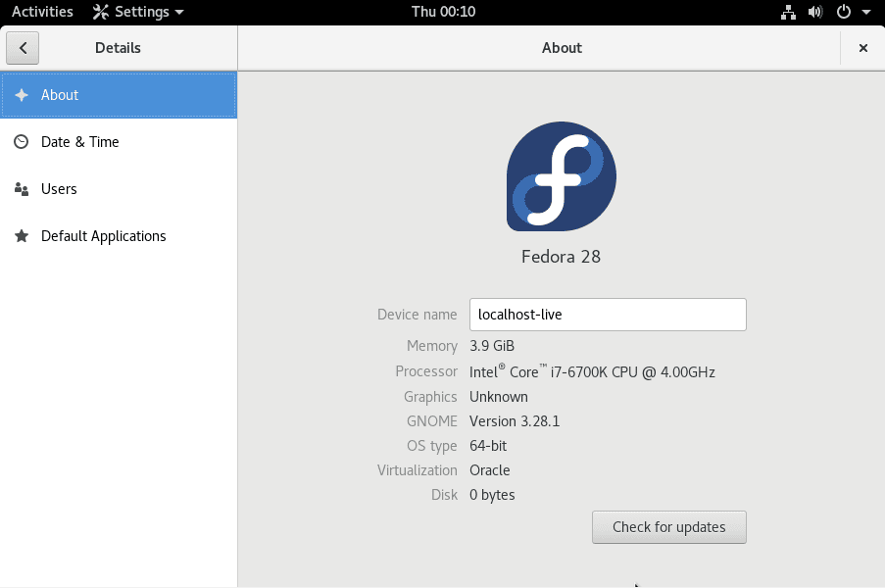Image resolution: width=885 pixels, height=588 pixels.
Task: Click the Device name field containing localhost-live
Action: click(x=608, y=315)
